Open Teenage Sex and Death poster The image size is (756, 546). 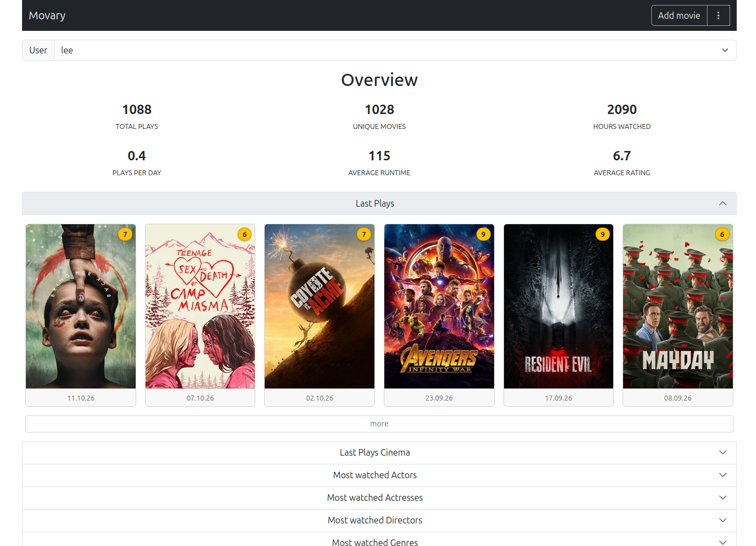(200, 306)
